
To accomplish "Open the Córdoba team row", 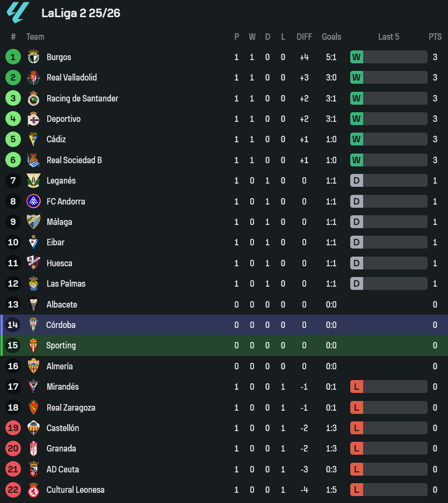I will (x=61, y=325).
